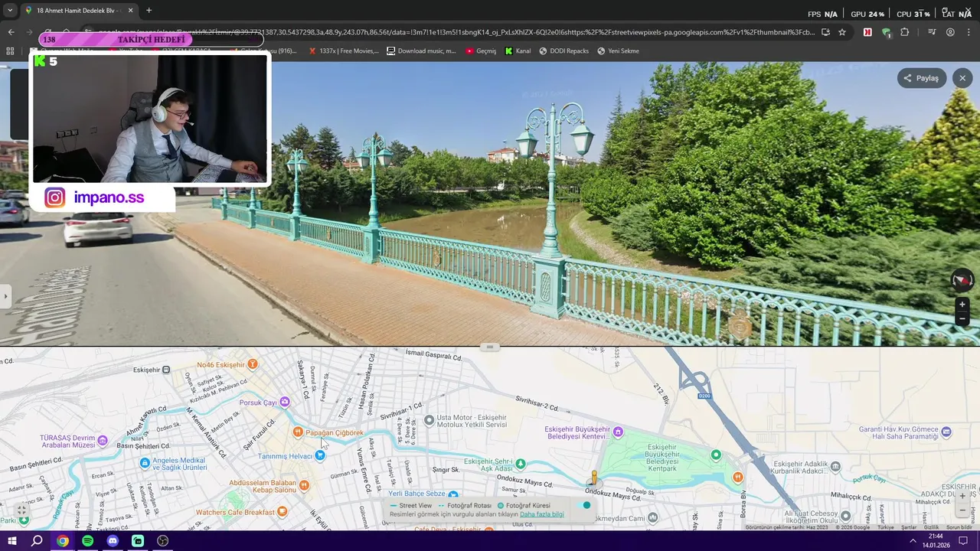
Task: Zoom out of the bottom map
Action: tap(962, 510)
